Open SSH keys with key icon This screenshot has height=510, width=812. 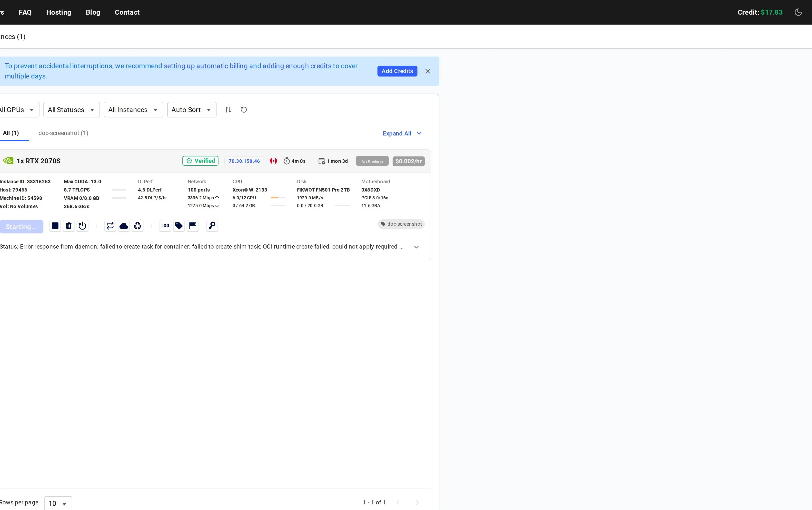coord(212,225)
